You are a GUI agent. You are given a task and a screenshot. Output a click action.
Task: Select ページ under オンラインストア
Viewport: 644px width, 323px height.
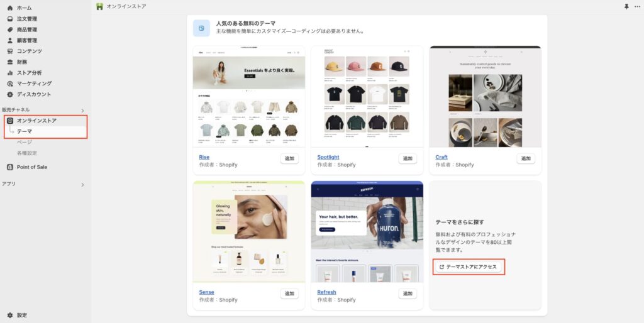click(25, 142)
